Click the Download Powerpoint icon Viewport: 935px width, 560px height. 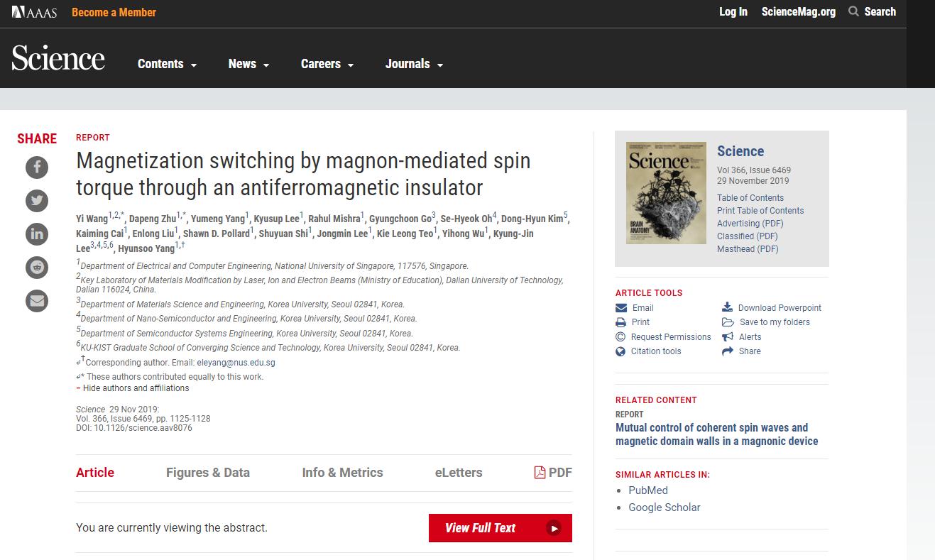[x=727, y=307]
